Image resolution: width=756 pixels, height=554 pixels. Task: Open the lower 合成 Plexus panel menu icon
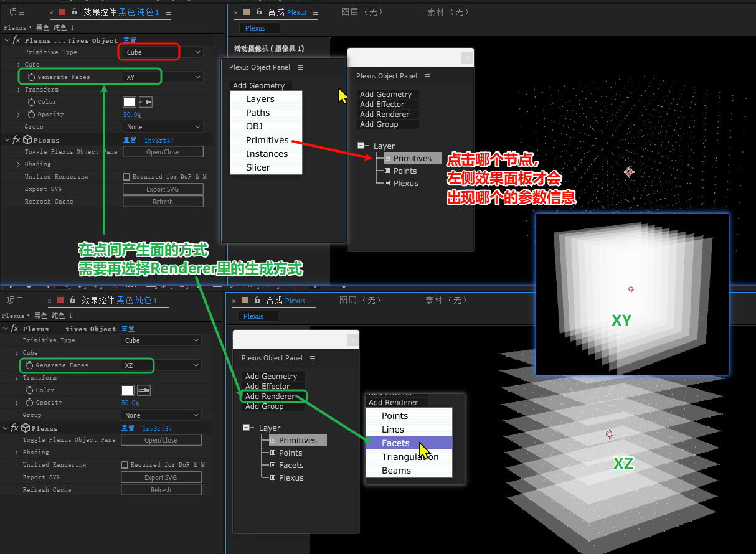click(x=313, y=301)
